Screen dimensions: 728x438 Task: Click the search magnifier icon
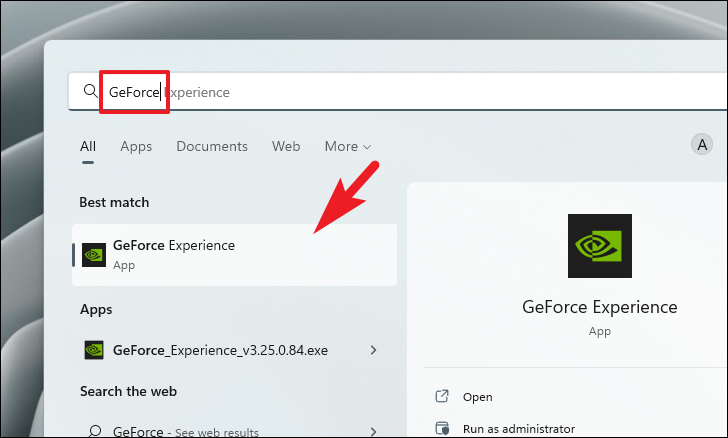point(91,91)
